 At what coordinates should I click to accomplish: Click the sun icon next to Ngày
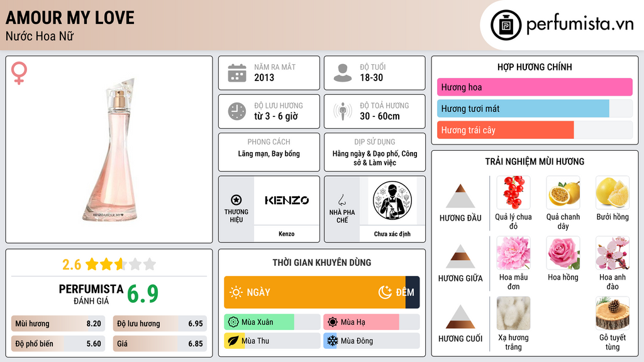coord(236,292)
